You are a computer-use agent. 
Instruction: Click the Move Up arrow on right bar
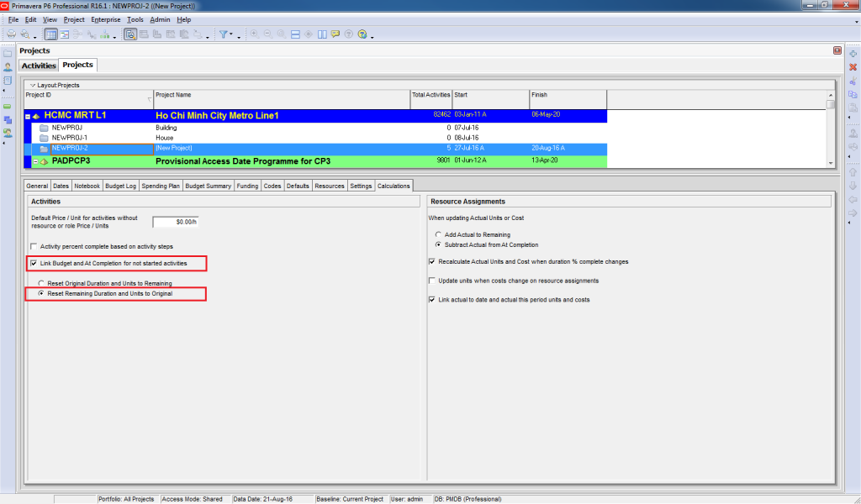(x=853, y=173)
